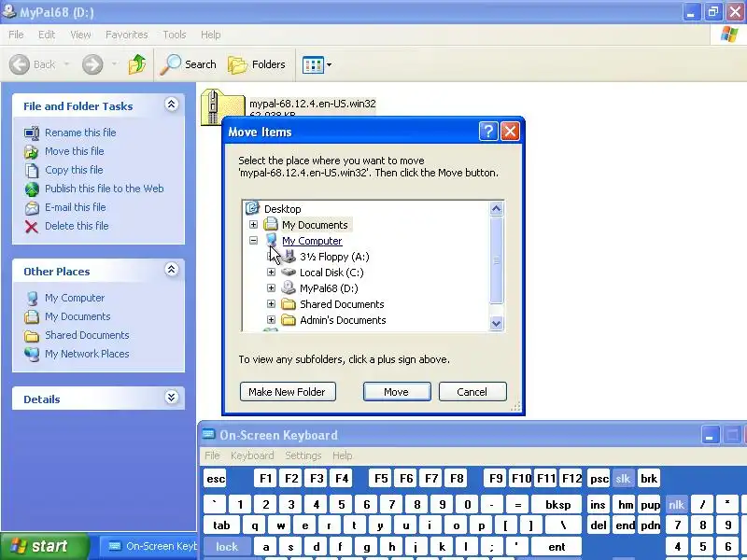The width and height of the screenshot is (747, 560).
Task: Select Admin's Documents folder icon in tree
Action: click(x=289, y=319)
